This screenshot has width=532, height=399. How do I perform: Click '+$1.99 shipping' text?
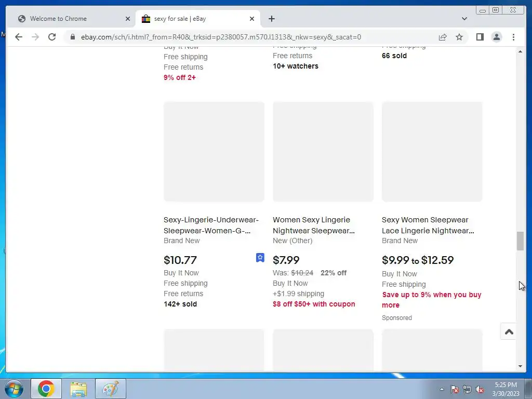pos(298,294)
